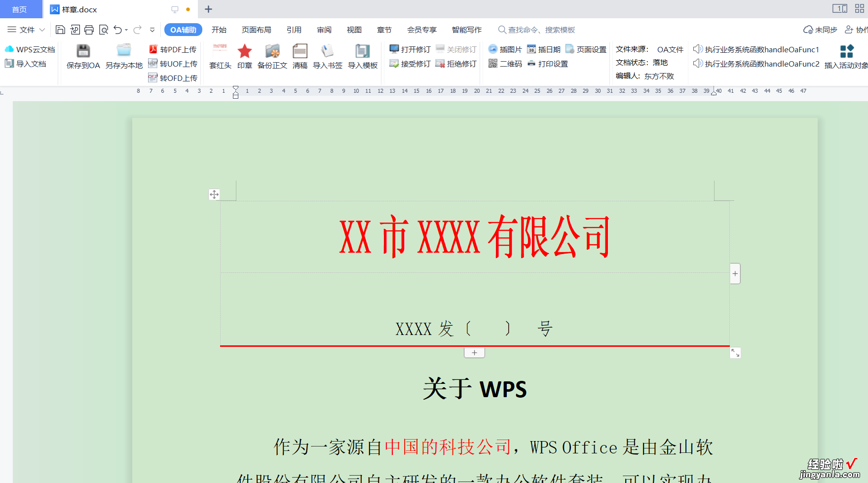Click the grid view icon top right
Viewport: 868px width, 483px height.
(x=860, y=9)
